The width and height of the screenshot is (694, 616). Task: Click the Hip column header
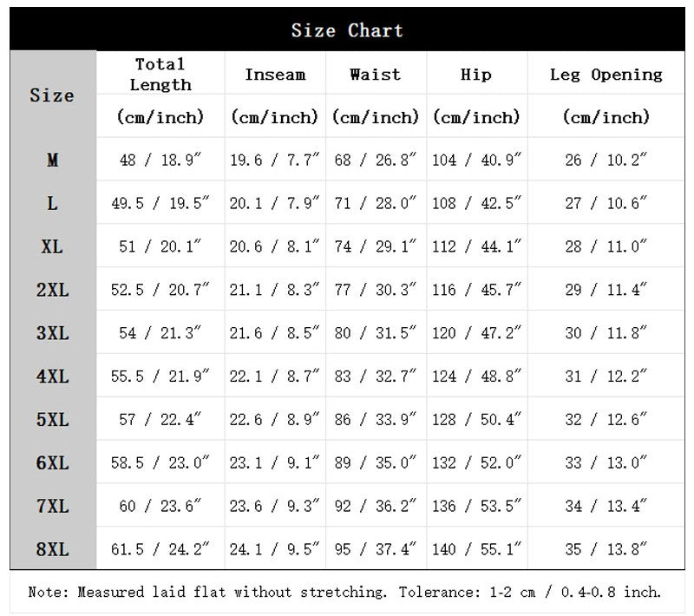tap(476, 75)
